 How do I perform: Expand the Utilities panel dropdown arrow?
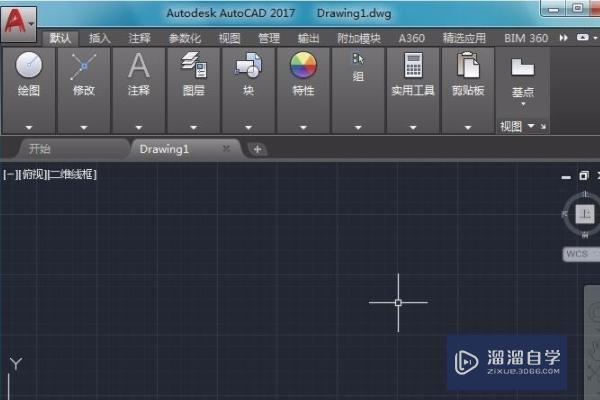pyautogui.click(x=413, y=127)
